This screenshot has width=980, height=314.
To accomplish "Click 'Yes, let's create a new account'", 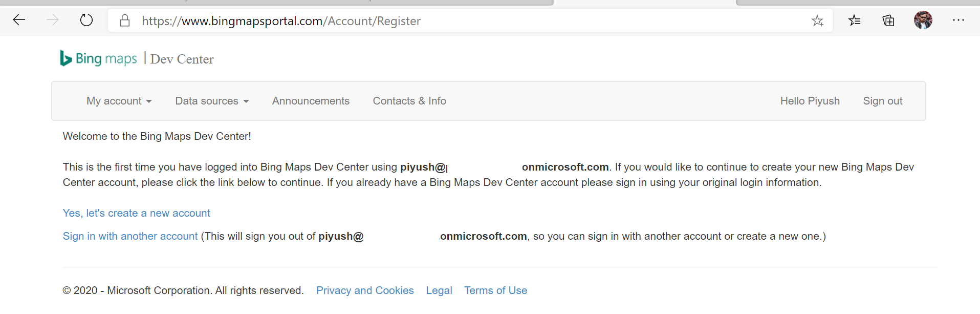I will [136, 213].
